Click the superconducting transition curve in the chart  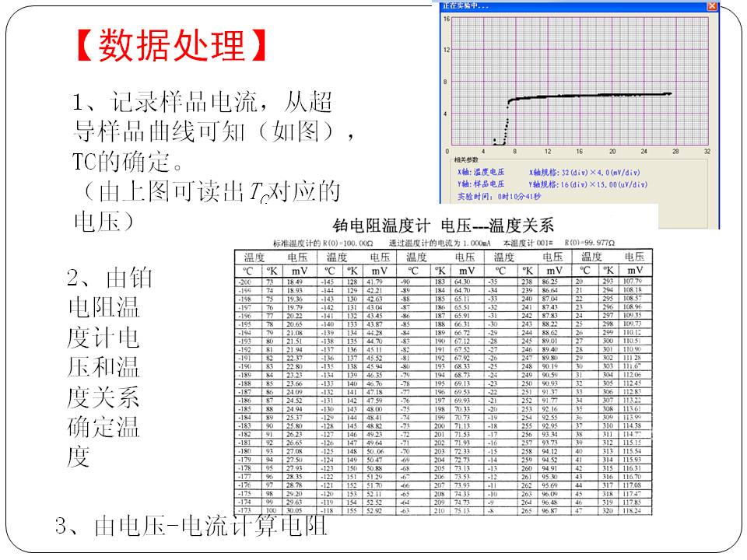pyautogui.click(x=583, y=117)
